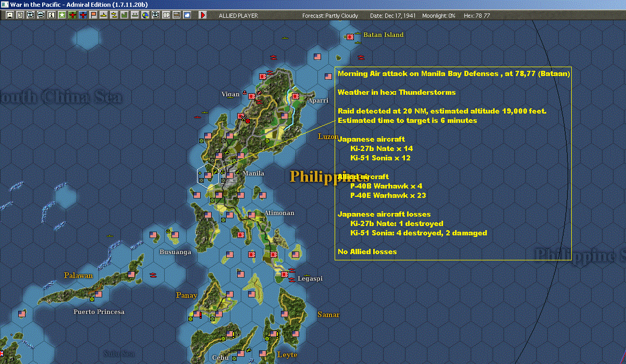Click the P-40E Warhawk x 23 line
Screen dimensions: 626x364
pyautogui.click(x=388, y=195)
